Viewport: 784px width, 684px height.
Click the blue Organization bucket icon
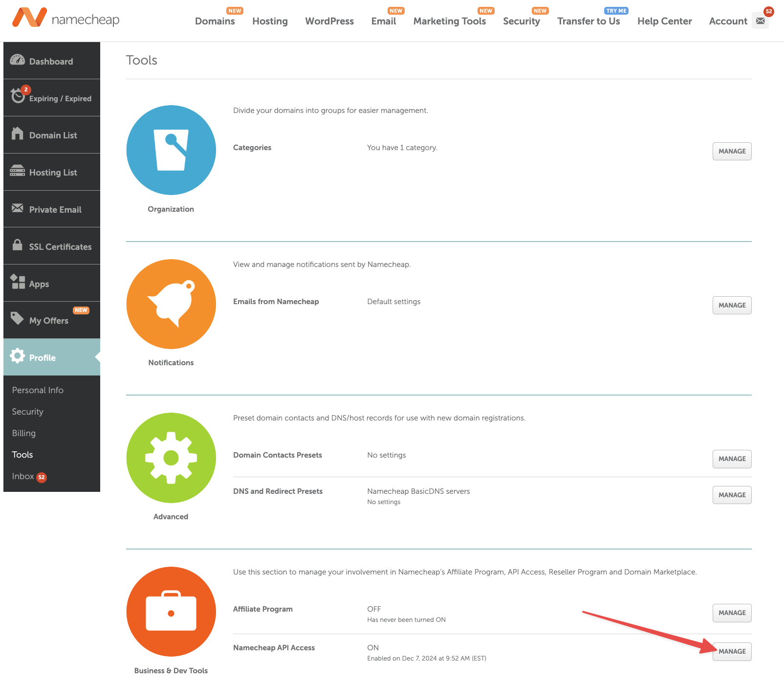(171, 150)
